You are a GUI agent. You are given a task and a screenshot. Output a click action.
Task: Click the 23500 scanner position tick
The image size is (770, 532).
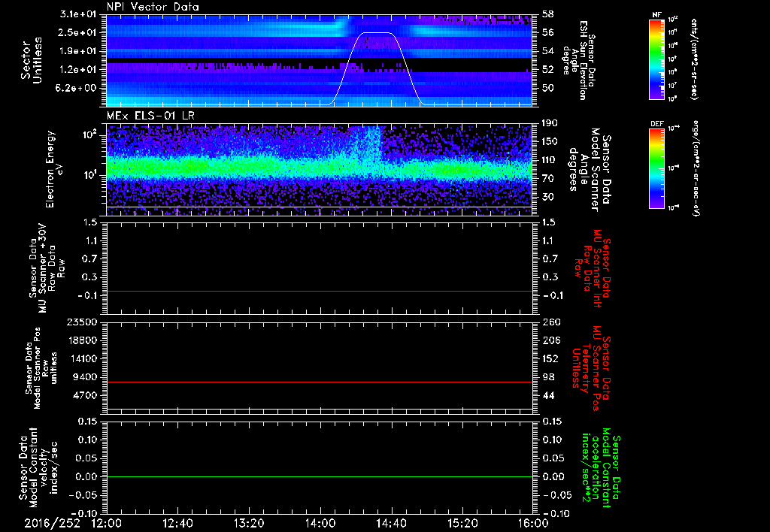tap(81, 322)
